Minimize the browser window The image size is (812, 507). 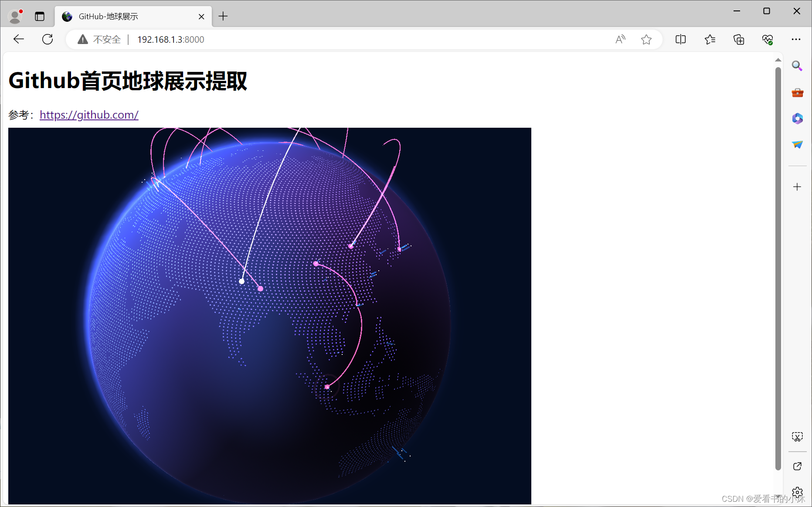[x=737, y=11]
